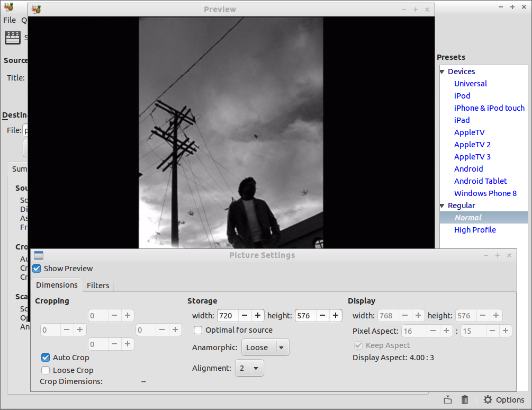
Task: Select the iPad preset
Action: tap(462, 120)
